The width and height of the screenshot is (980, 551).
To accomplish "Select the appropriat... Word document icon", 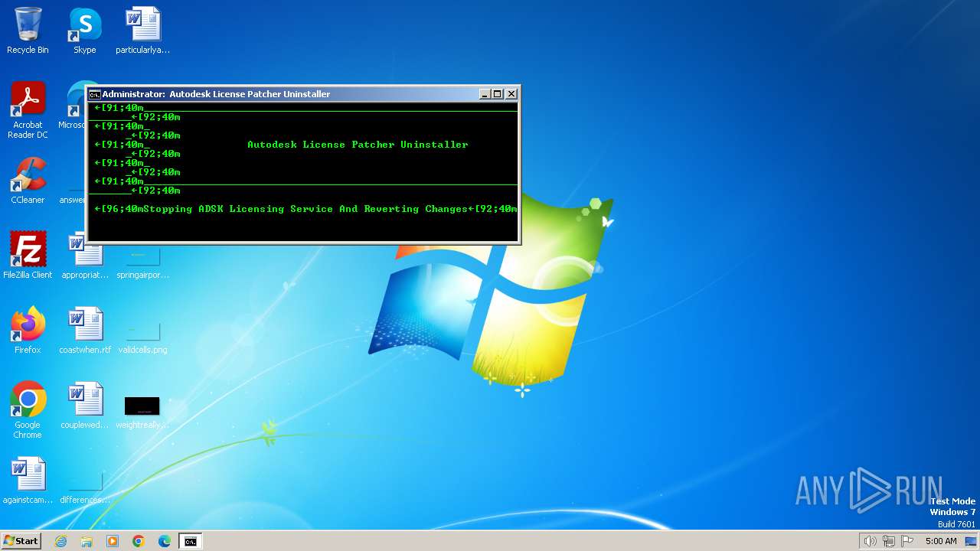I will pyautogui.click(x=85, y=260).
